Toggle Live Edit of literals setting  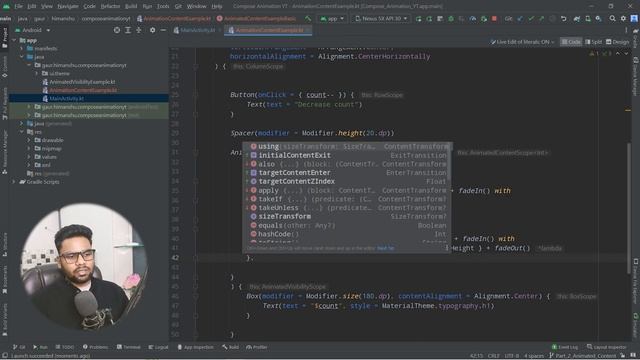pos(522,42)
